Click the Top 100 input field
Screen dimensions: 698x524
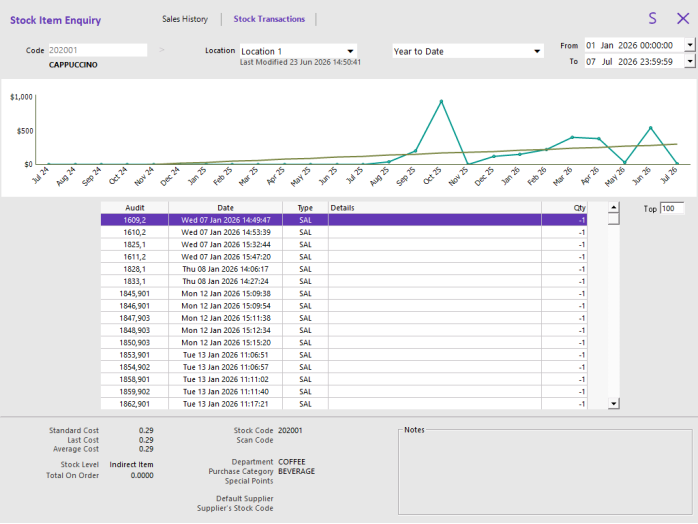coord(672,208)
